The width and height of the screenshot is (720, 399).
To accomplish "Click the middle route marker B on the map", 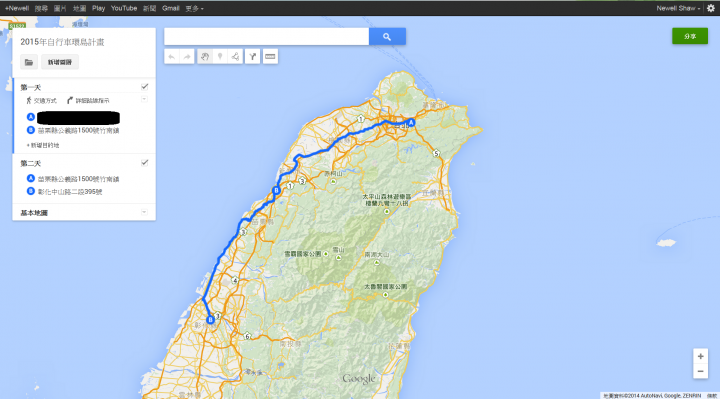I will 276,191.
